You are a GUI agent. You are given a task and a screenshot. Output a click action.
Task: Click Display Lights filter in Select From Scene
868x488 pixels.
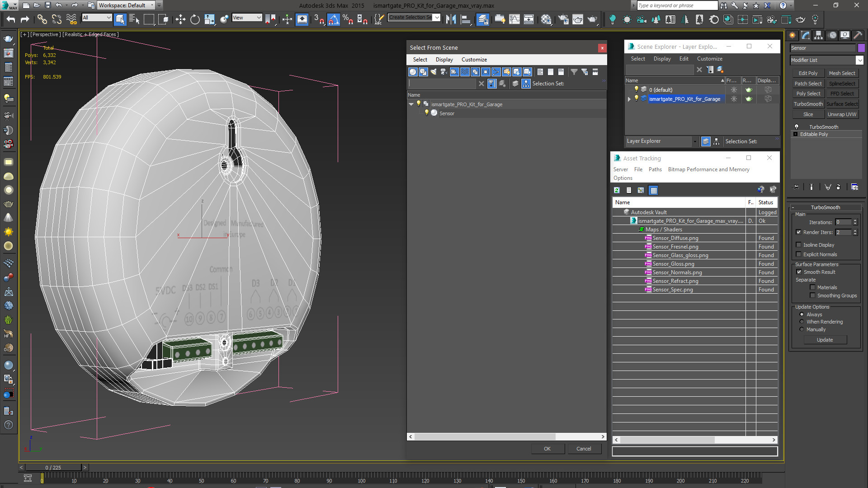click(x=434, y=72)
